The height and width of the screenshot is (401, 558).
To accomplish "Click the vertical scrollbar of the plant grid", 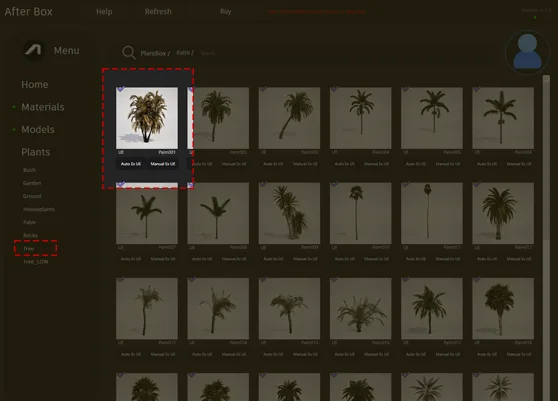I will coord(546,238).
